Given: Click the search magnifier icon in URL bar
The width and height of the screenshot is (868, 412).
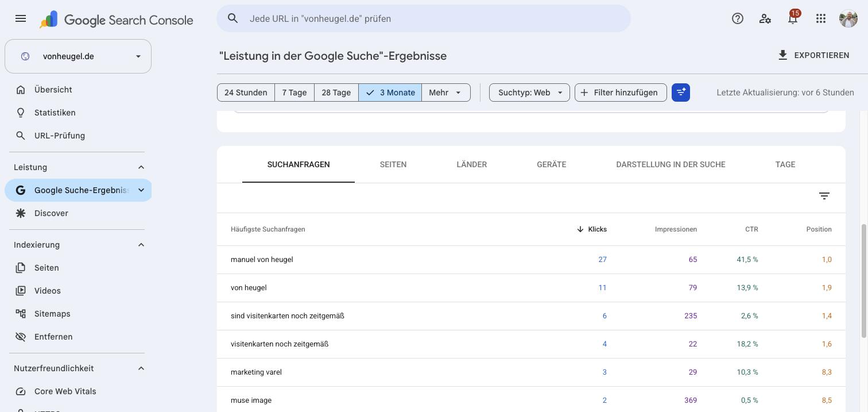Looking at the screenshot, I should (x=232, y=18).
